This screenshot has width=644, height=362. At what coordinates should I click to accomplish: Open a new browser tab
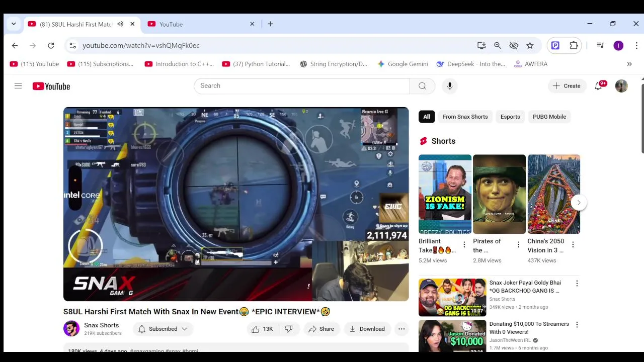tap(270, 24)
